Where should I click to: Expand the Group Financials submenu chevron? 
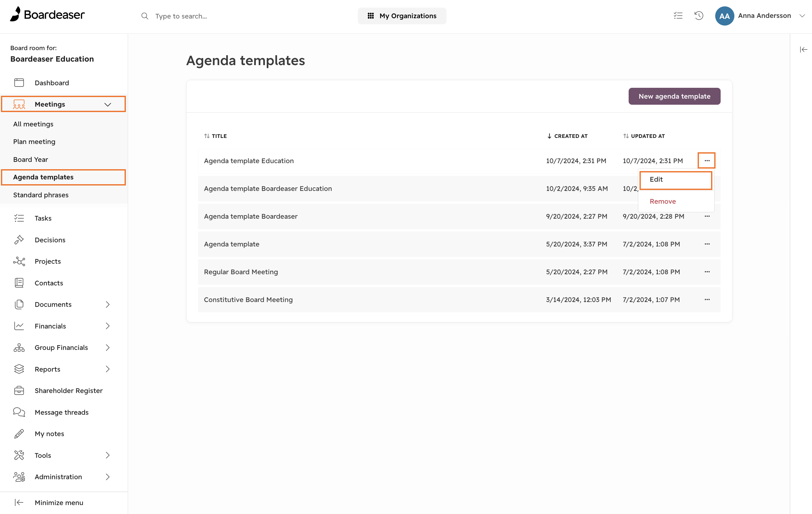point(108,347)
